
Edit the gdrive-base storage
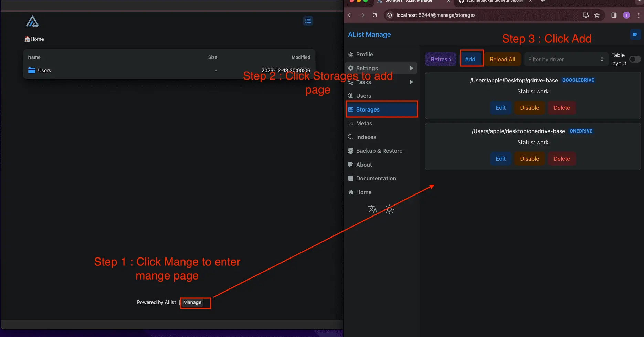click(x=500, y=108)
